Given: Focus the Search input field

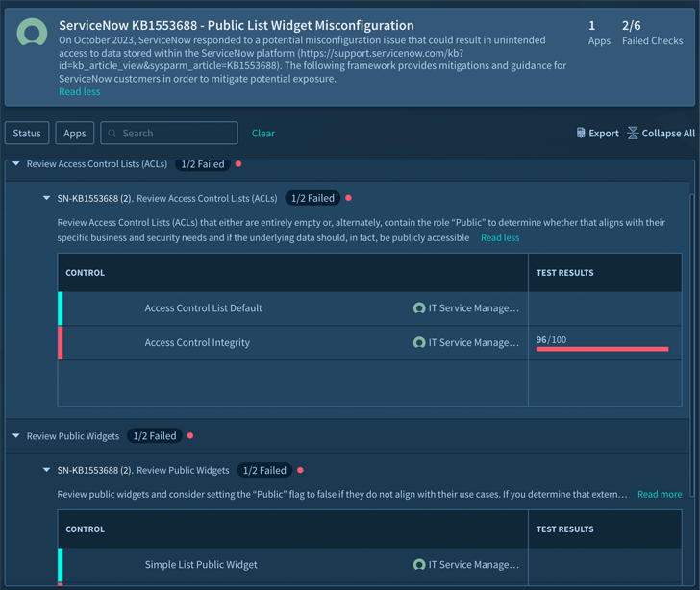Looking at the screenshot, I should pos(169,133).
